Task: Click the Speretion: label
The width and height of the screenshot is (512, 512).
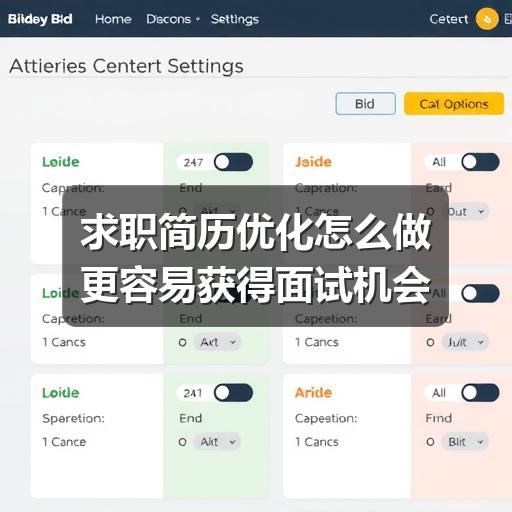Action: (73, 419)
